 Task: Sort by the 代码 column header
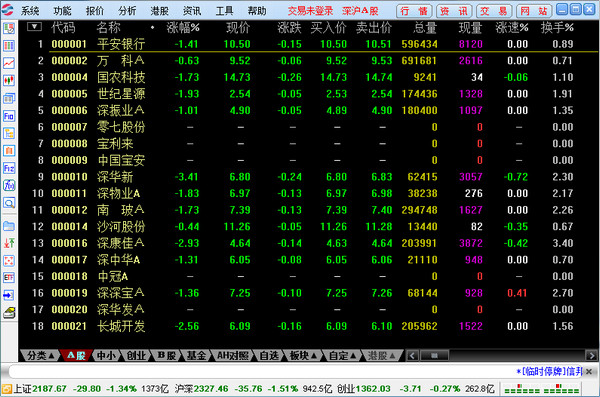[x=63, y=28]
